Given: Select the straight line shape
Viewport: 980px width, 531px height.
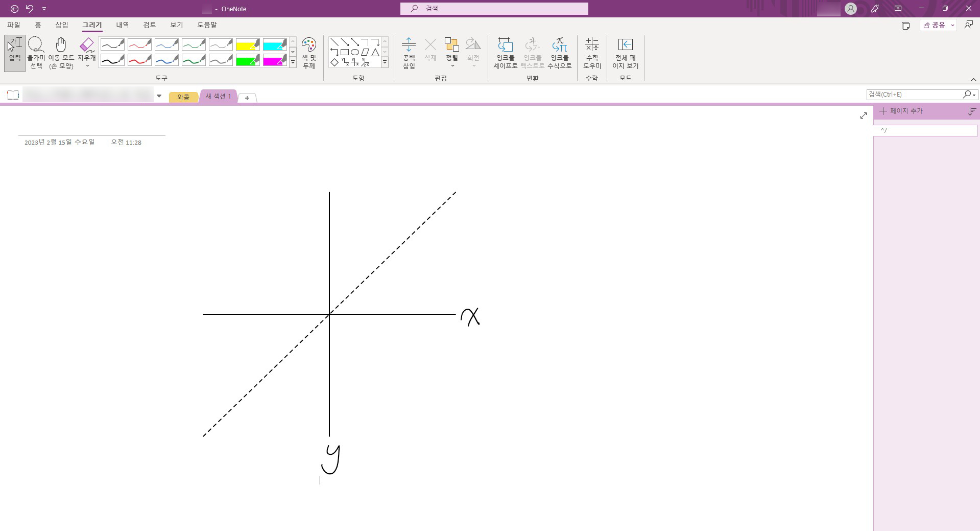Looking at the screenshot, I should click(334, 42).
